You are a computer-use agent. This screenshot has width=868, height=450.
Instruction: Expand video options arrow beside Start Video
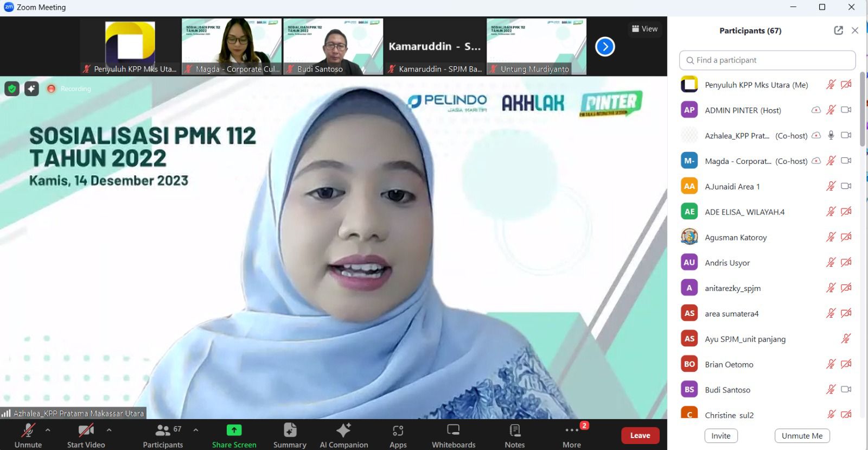point(109,430)
